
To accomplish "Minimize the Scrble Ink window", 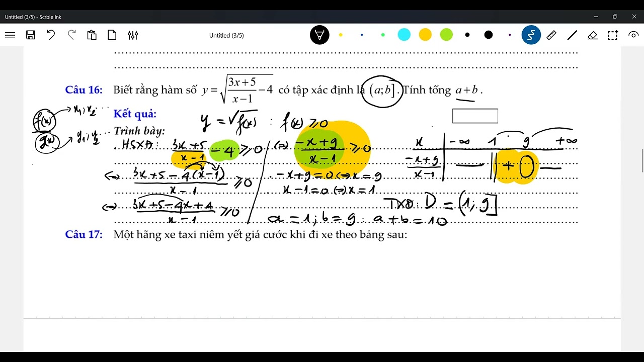I will [x=596, y=17].
